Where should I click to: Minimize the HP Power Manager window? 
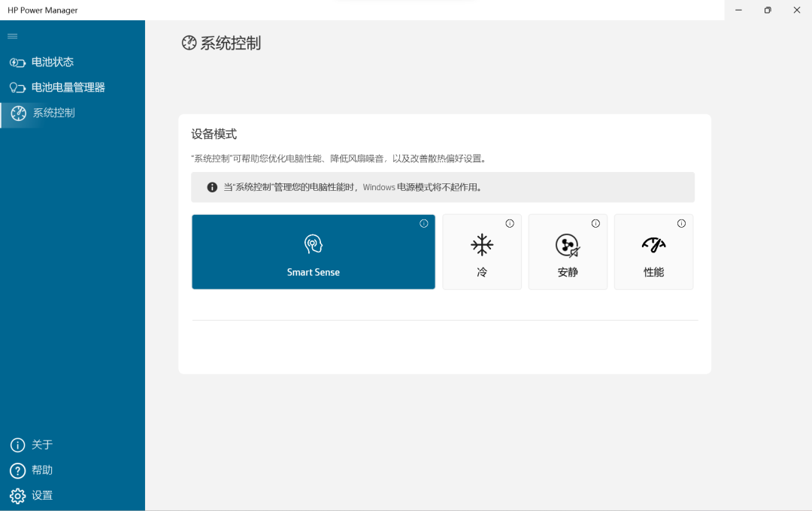tap(738, 11)
